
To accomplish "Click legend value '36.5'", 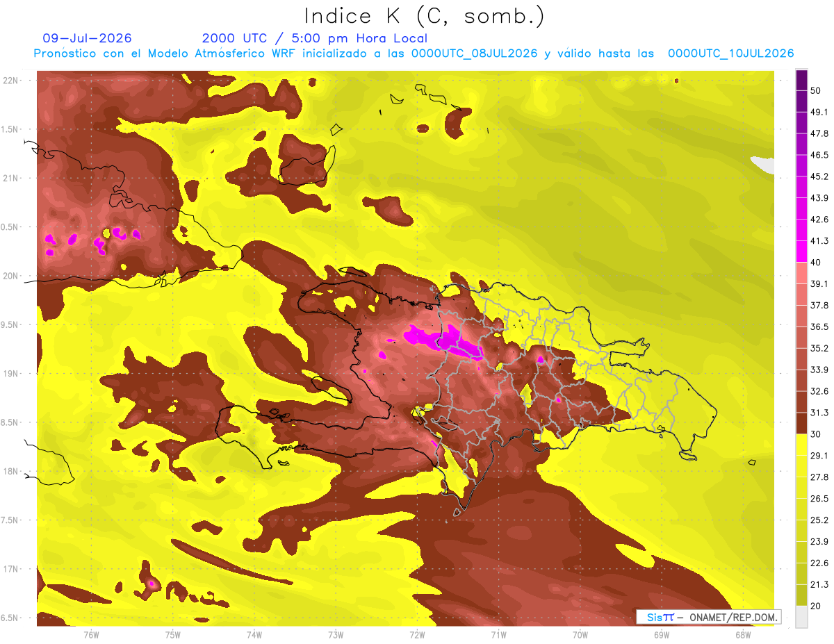I will tap(819, 327).
